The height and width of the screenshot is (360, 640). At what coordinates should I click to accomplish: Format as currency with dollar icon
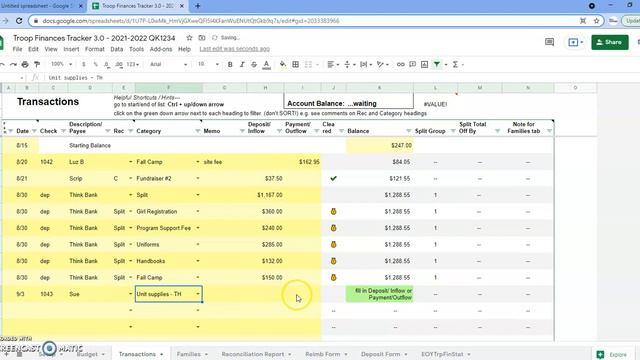[84, 64]
